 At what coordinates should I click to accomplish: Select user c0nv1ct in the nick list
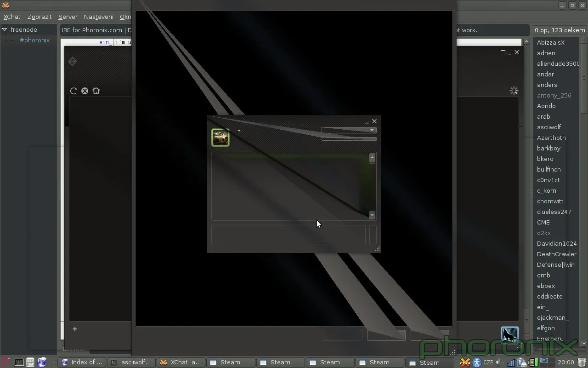[548, 180]
